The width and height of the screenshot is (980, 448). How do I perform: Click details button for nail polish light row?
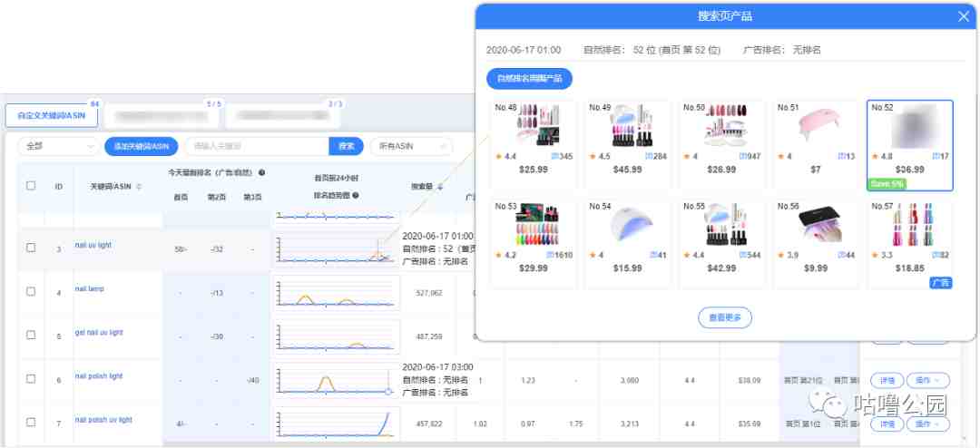[x=887, y=380]
